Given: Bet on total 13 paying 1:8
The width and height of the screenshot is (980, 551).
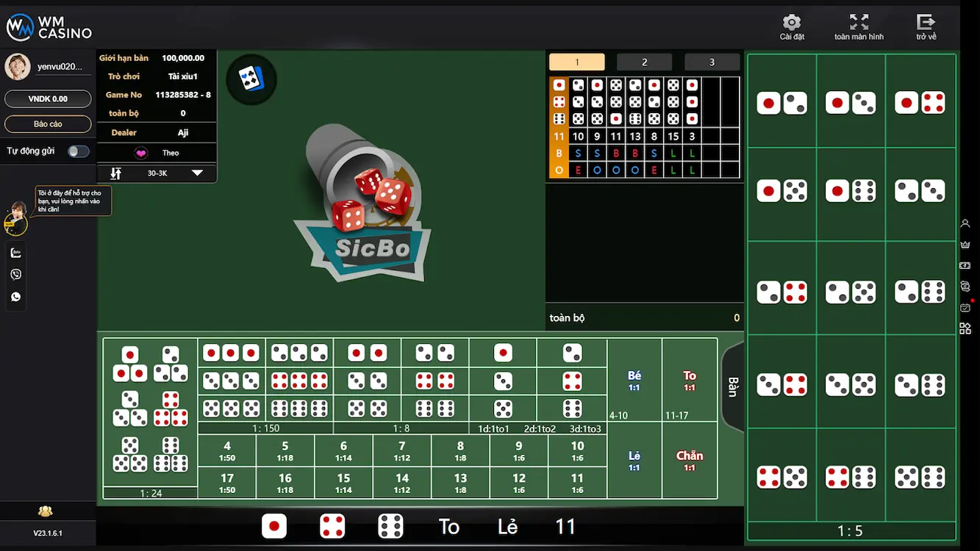Looking at the screenshot, I should (460, 483).
